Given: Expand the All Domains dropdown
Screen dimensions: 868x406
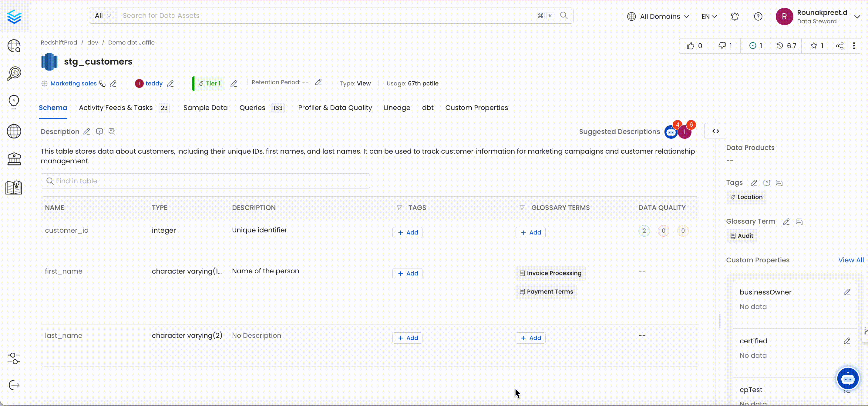Looking at the screenshot, I should click(x=658, y=16).
